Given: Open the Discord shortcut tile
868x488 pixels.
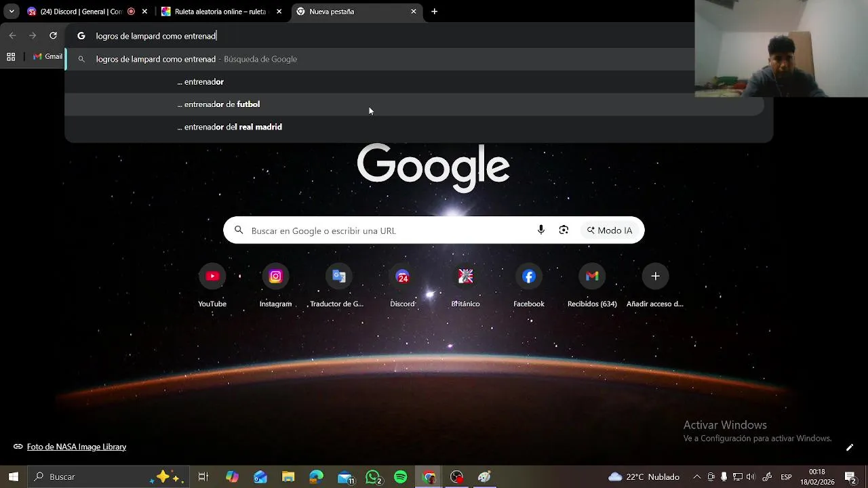Looking at the screenshot, I should [402, 286].
